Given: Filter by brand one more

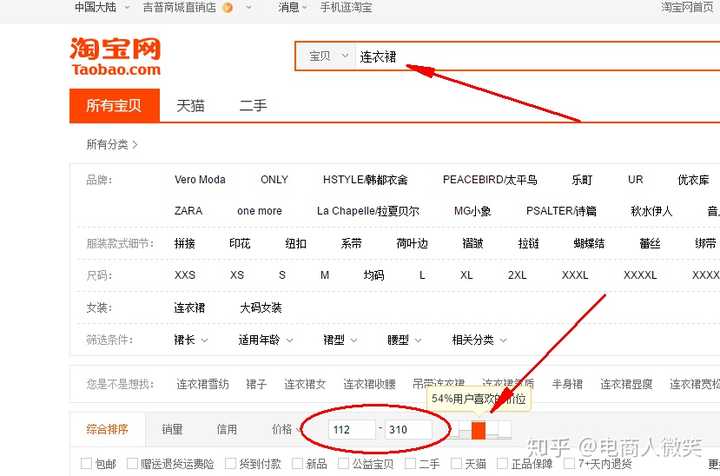Looking at the screenshot, I should click(259, 211).
